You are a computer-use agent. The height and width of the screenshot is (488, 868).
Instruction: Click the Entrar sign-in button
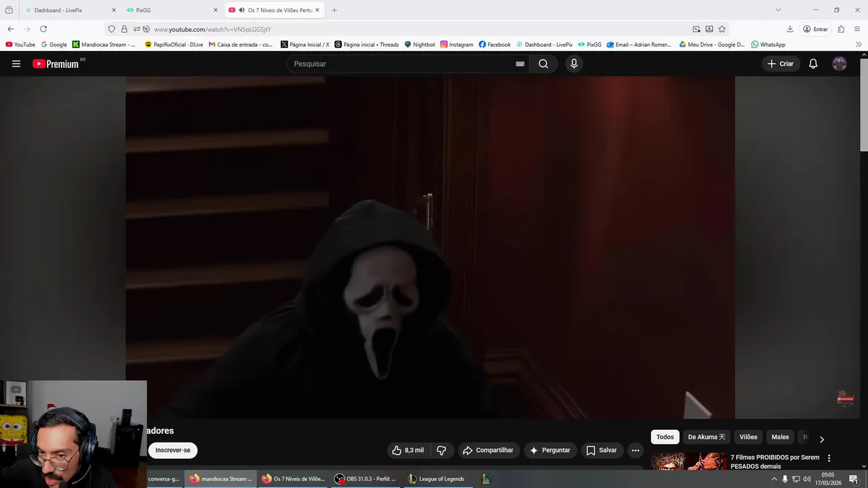(816, 29)
